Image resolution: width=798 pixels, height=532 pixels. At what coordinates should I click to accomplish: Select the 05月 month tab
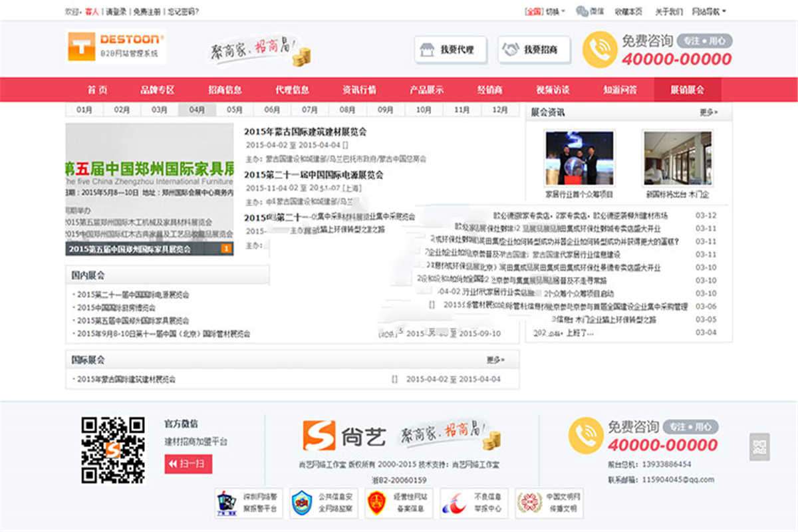point(235,110)
